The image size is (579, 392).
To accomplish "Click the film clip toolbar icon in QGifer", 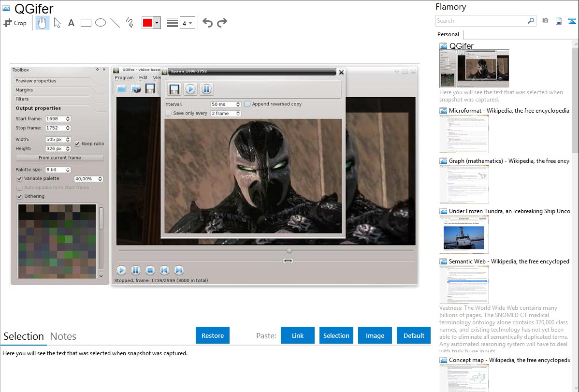I will [136, 88].
